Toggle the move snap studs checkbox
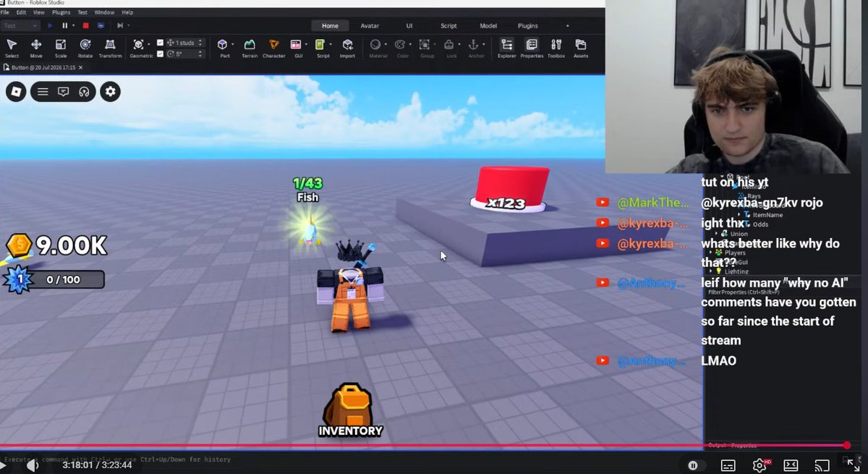 (x=161, y=43)
